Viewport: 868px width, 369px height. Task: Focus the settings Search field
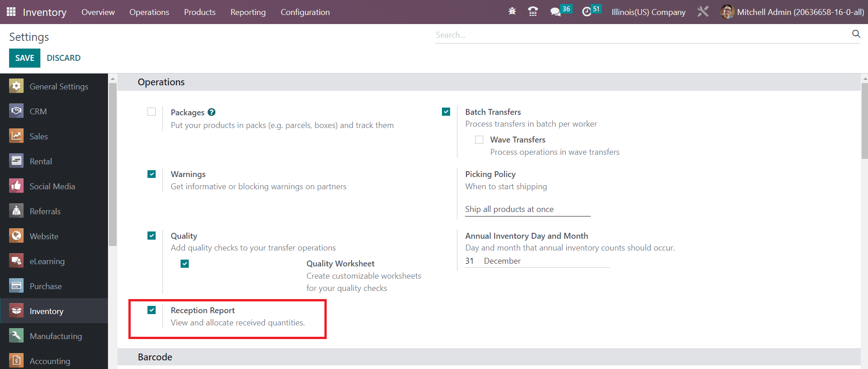tap(640, 35)
